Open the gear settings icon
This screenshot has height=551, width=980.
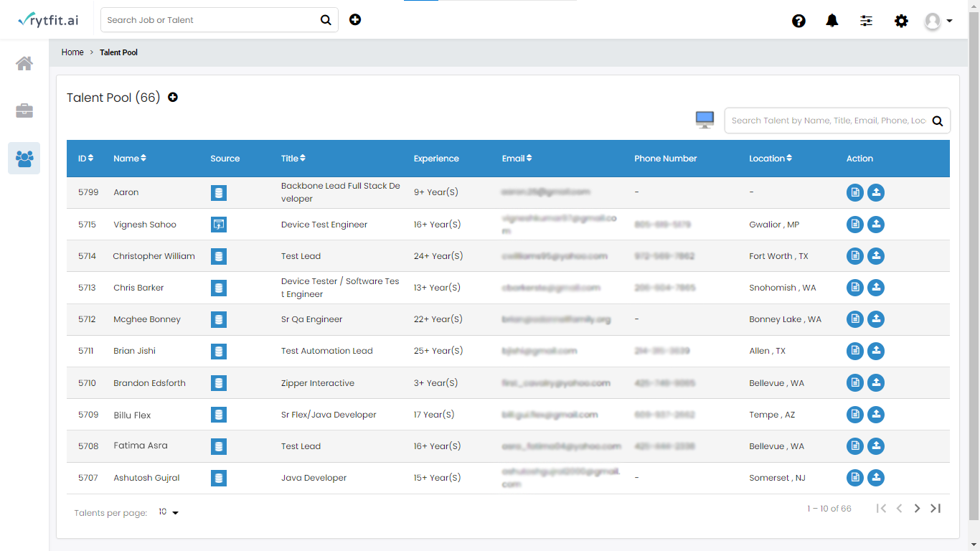point(901,21)
